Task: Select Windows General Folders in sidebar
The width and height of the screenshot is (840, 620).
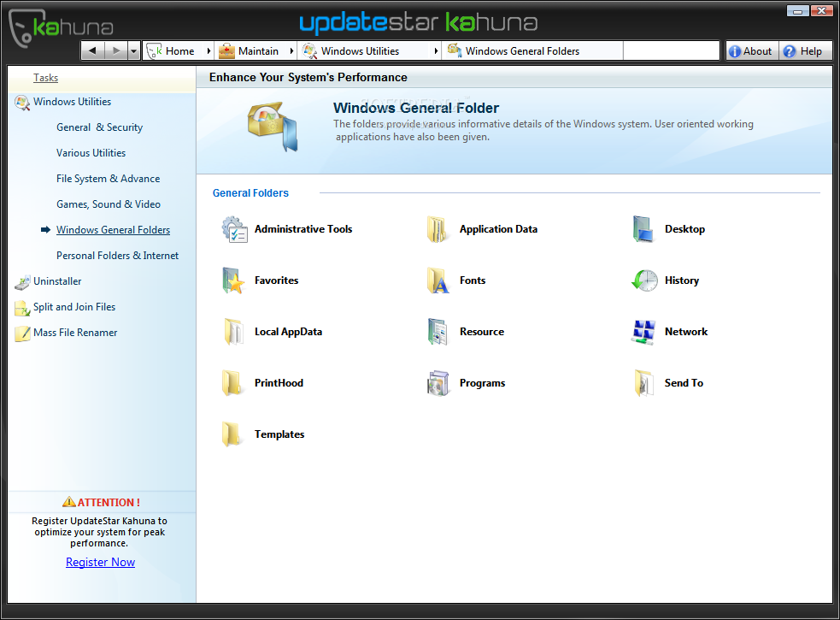Action: tap(113, 230)
